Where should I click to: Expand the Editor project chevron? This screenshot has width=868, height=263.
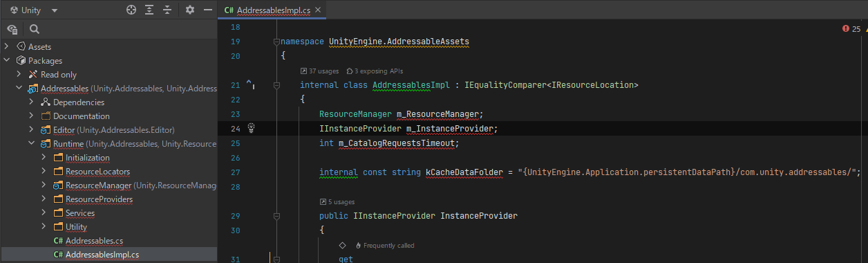[x=32, y=129]
